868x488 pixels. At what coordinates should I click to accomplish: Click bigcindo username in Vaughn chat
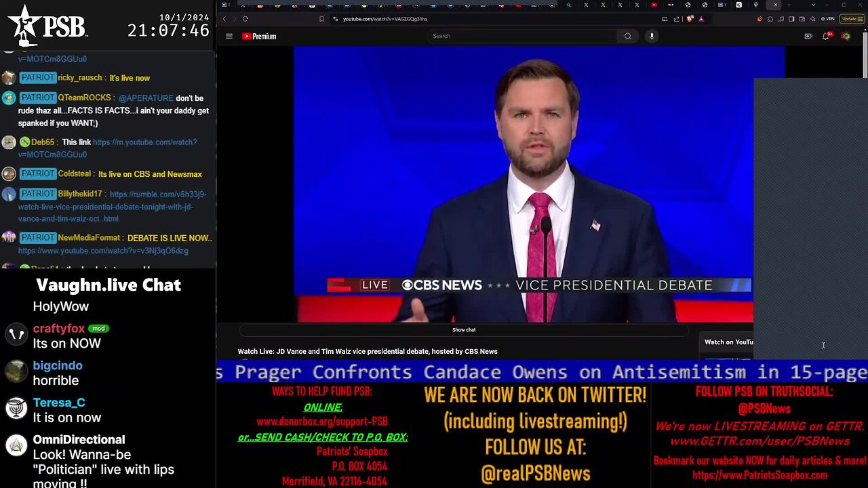point(58,366)
